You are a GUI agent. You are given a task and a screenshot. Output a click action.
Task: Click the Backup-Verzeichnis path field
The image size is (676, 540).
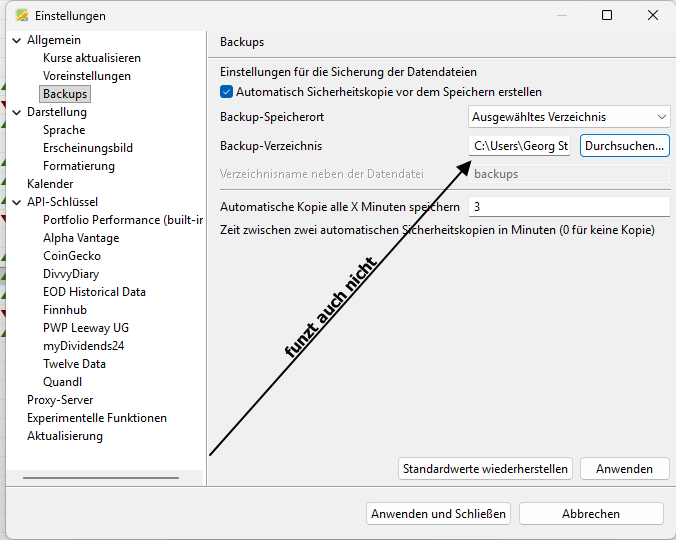click(x=520, y=146)
